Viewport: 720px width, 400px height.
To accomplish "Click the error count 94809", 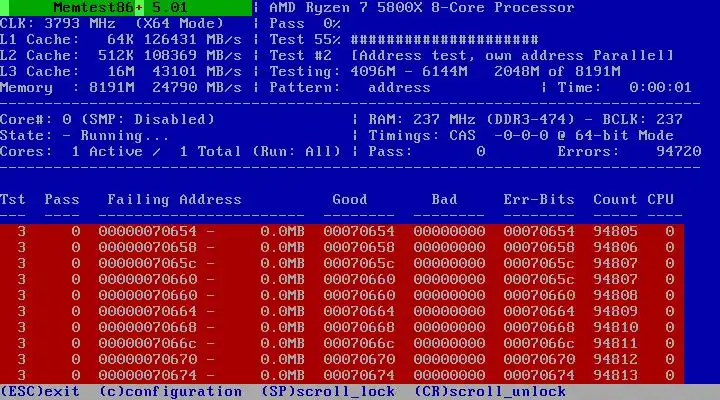I will (615, 311).
